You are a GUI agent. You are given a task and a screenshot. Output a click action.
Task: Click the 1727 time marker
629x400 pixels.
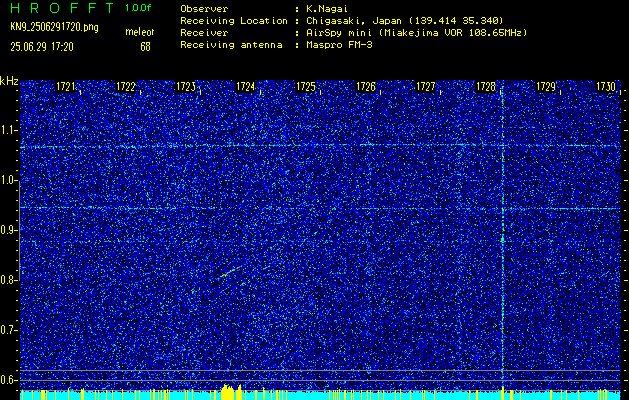[426, 86]
